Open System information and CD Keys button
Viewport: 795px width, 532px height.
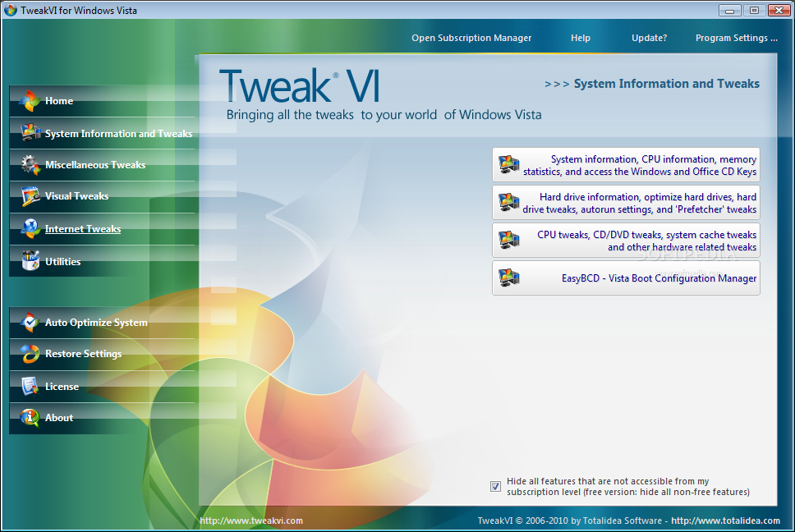626,165
